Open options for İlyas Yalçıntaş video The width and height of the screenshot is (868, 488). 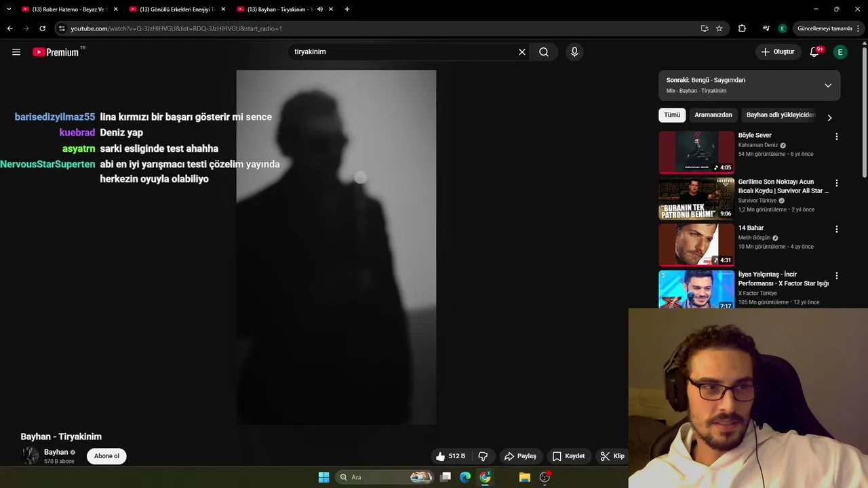836,276
